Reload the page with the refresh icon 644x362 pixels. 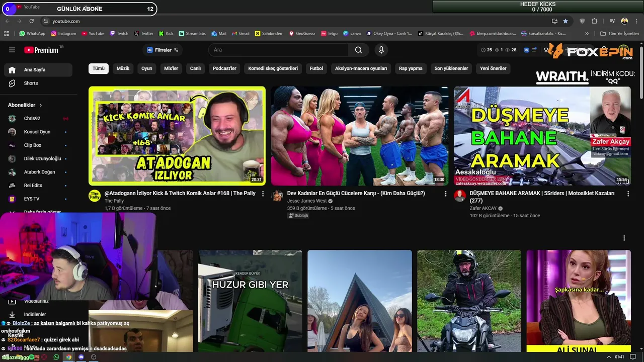pos(32,21)
